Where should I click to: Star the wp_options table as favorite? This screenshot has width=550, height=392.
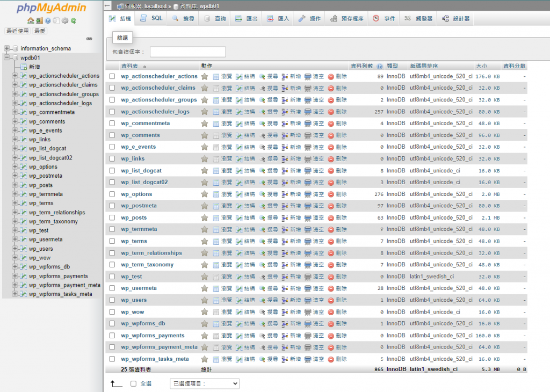pos(205,194)
